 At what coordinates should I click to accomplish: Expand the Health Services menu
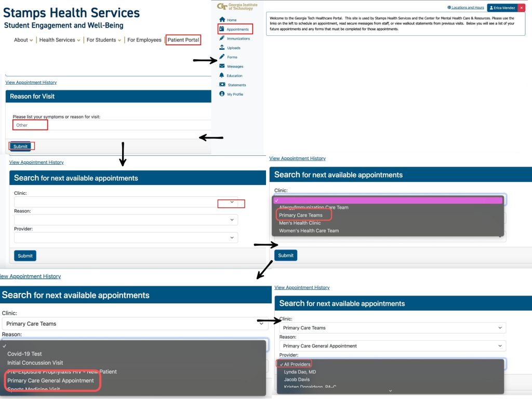(60, 40)
